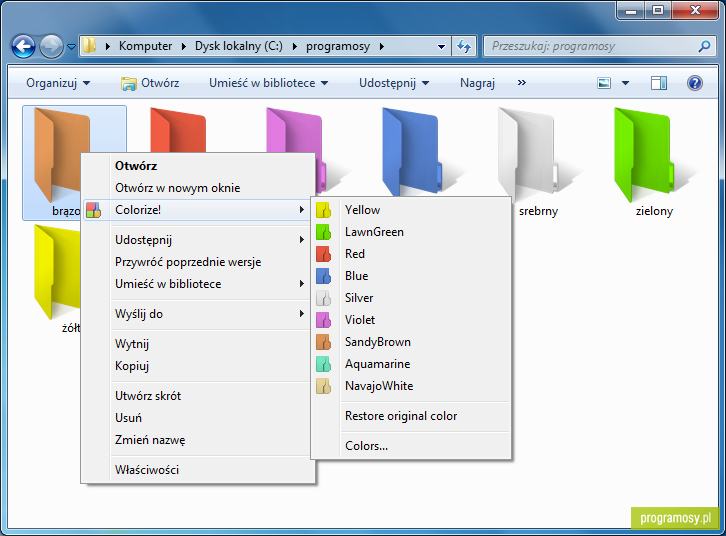Choose the Aquamarine folder color icon
The image size is (726, 536).
point(324,364)
